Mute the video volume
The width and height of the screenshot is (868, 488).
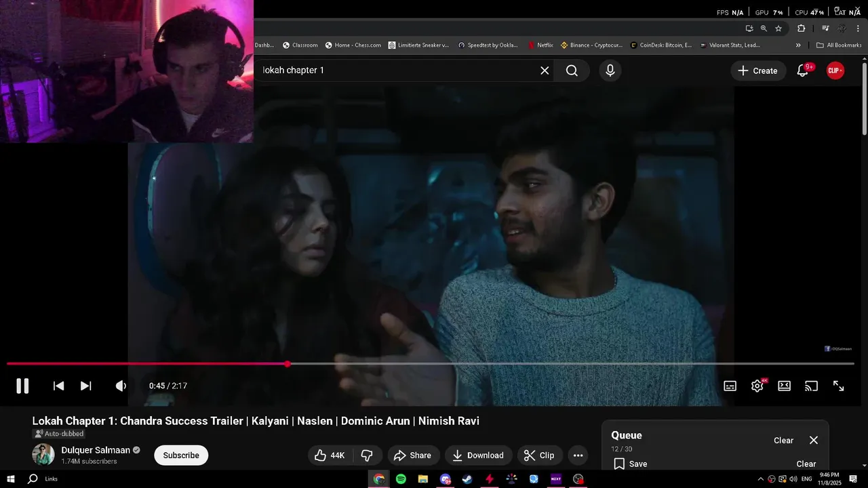point(121,386)
